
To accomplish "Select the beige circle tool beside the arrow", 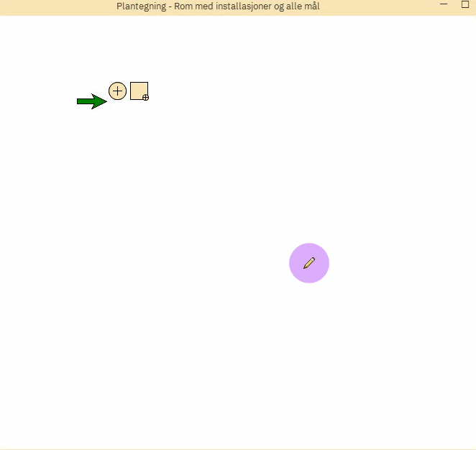I will pyautogui.click(x=117, y=91).
